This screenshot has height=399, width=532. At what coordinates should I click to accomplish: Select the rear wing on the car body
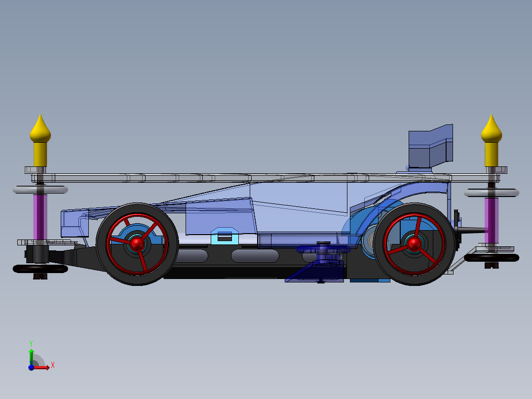[x=430, y=147]
